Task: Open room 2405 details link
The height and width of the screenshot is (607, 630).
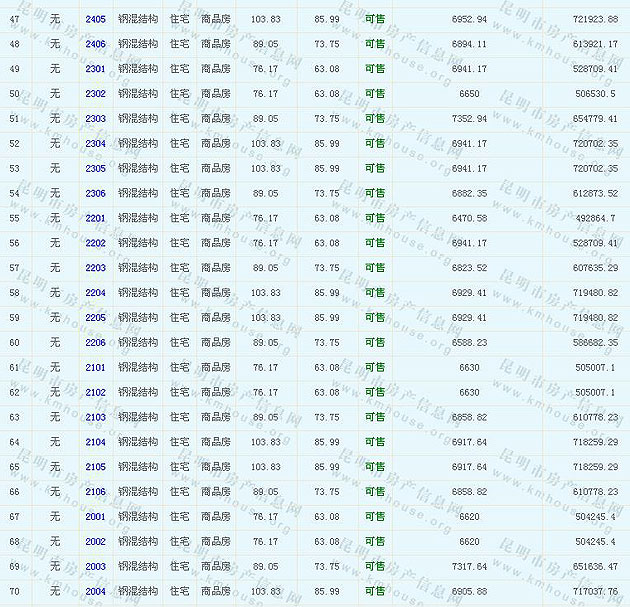Action: 95,20
